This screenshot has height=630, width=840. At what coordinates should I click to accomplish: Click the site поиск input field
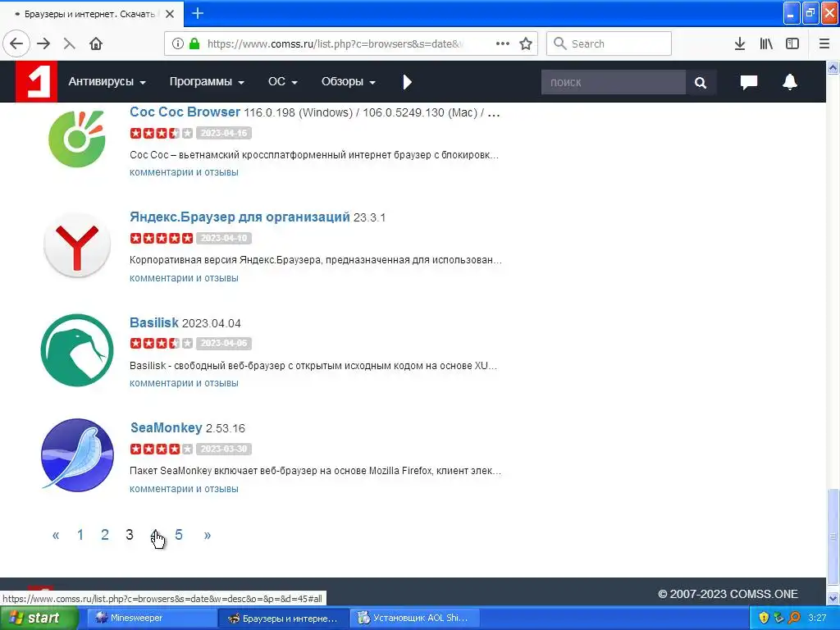[614, 82]
